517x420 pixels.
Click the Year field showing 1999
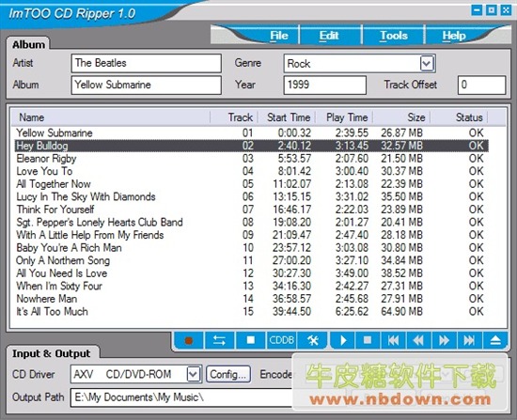pos(325,86)
